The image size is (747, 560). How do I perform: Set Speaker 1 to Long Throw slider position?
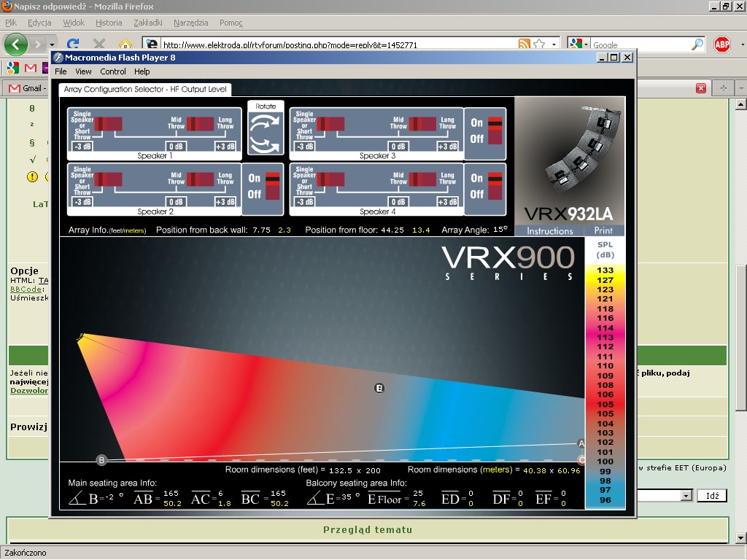(x=200, y=124)
